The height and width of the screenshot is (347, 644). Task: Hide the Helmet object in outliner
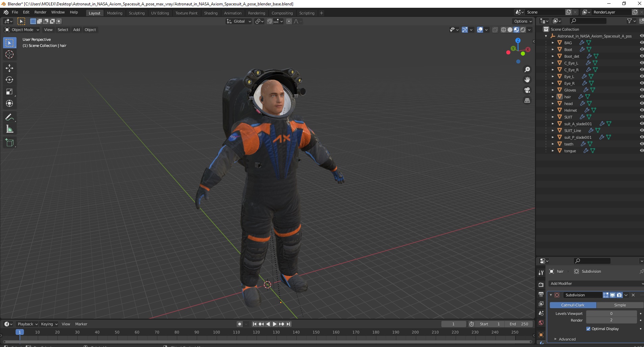pos(642,110)
